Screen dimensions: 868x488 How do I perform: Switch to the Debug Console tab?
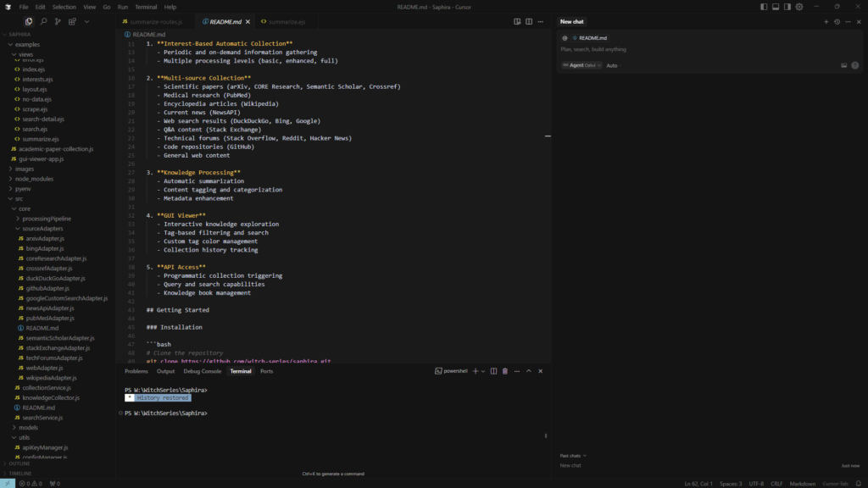point(202,371)
